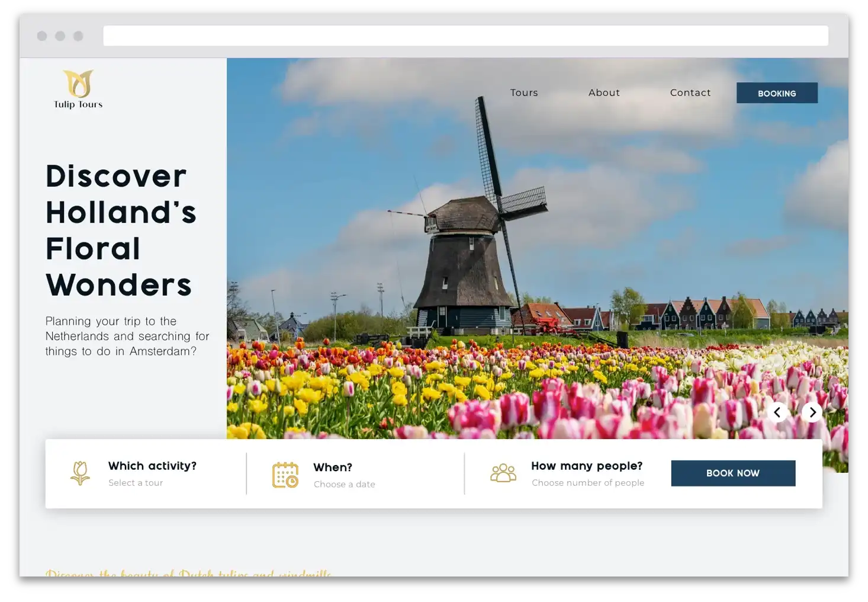Viewport: 868px width, 602px height.
Task: Click the third gray browser window dot
Action: (x=78, y=36)
